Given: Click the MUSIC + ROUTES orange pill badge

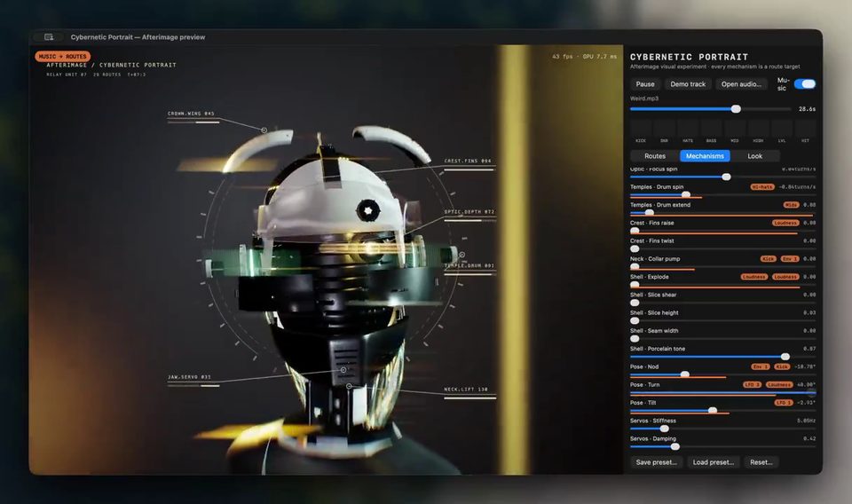Looking at the screenshot, I should (x=62, y=56).
